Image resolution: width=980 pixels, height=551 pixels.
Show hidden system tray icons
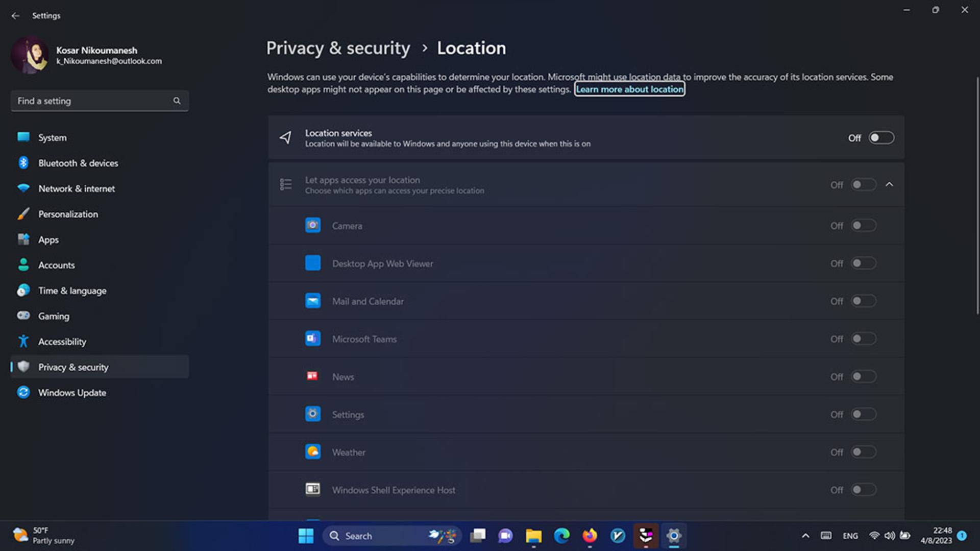tap(805, 536)
